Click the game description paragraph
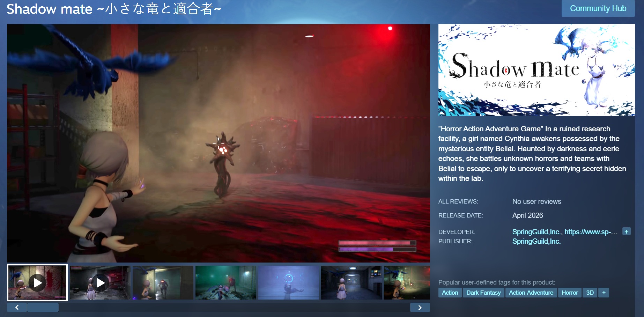 point(532,154)
